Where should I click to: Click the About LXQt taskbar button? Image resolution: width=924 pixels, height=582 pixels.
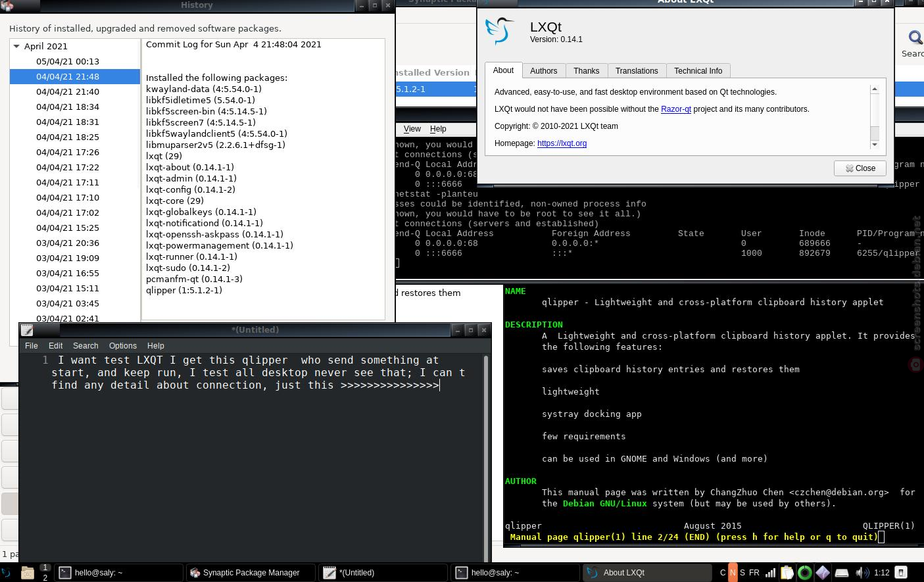[x=647, y=573]
